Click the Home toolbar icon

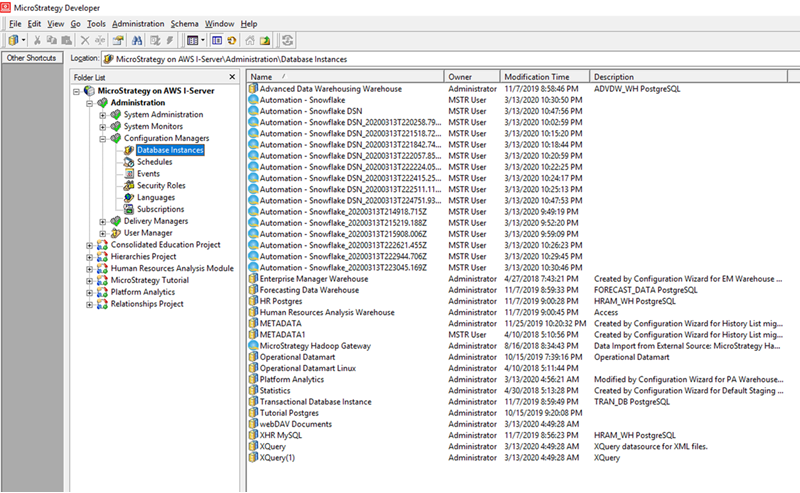(248, 41)
